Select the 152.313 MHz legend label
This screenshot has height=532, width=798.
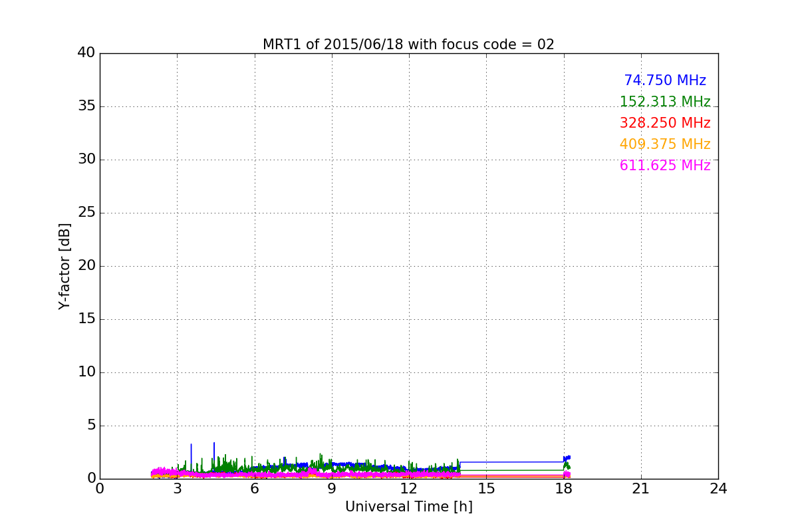pos(665,102)
